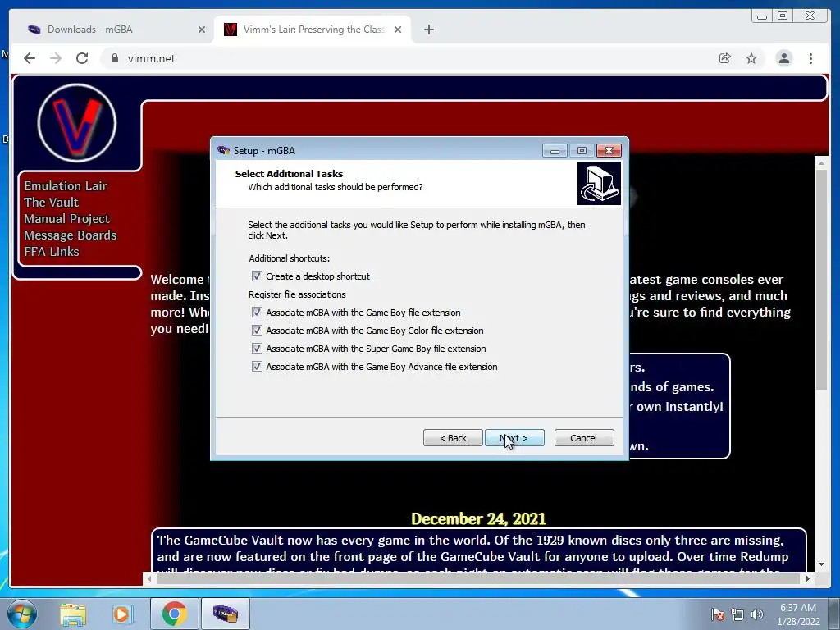Open the Chrome three-dot menu
Screen dimensions: 840x630
click(x=810, y=58)
